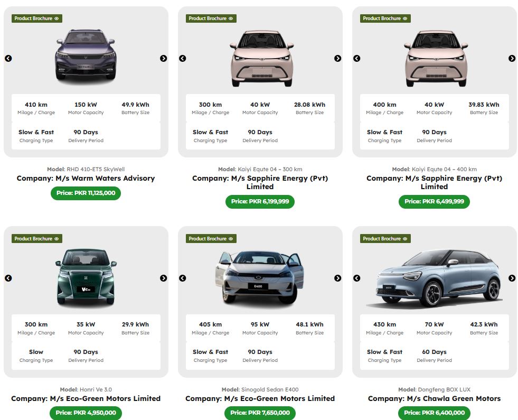View Product Brochure for Kaiyi Equte 300 km

pyautogui.click(x=211, y=18)
